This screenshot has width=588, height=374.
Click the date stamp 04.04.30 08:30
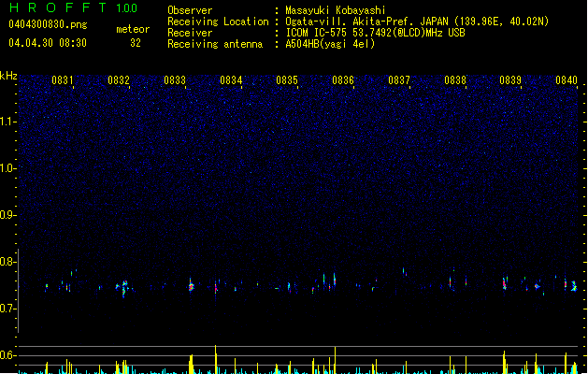48,43
